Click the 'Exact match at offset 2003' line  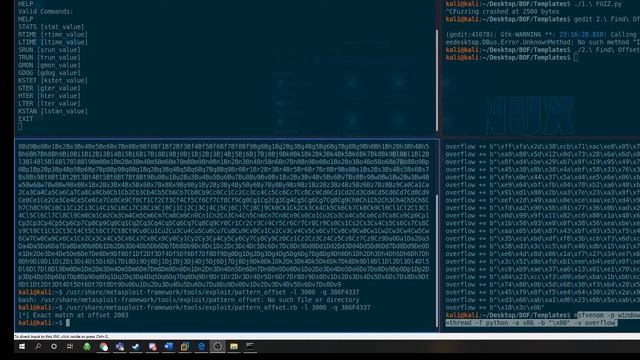(73, 315)
